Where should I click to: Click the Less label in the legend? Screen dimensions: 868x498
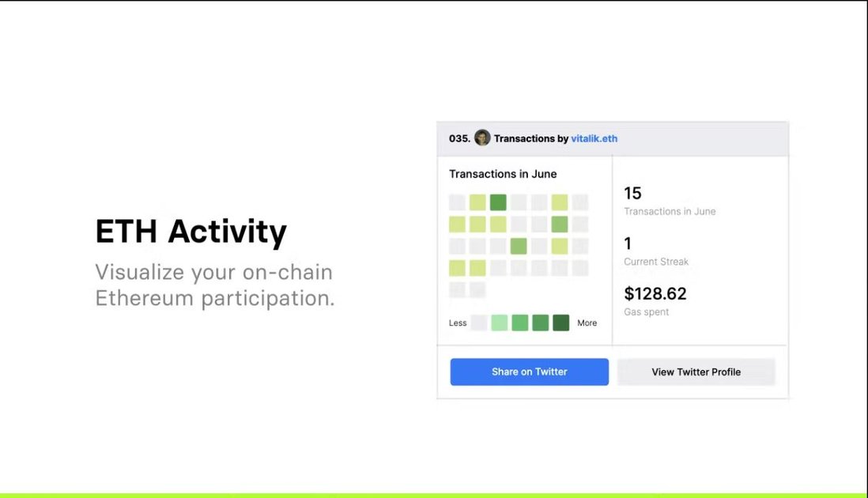pos(457,323)
